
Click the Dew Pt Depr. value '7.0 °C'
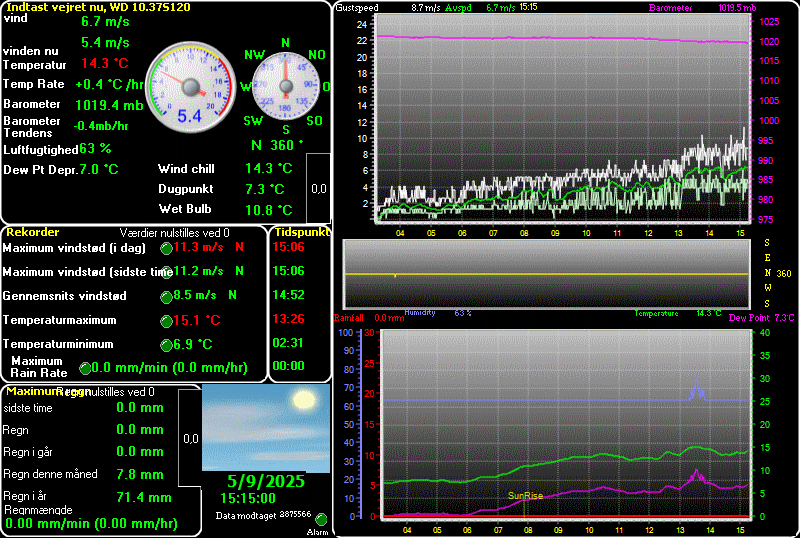[98, 169]
